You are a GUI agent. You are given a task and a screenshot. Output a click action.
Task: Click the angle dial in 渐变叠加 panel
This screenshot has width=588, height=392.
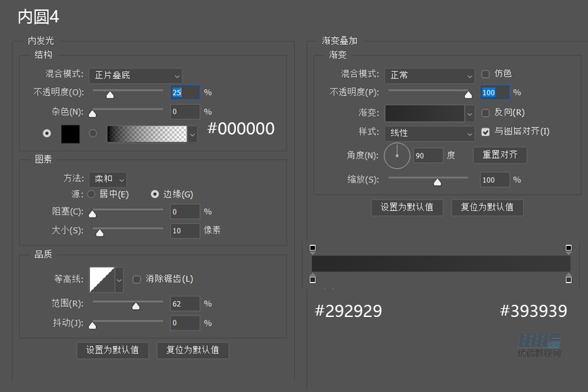click(x=397, y=155)
